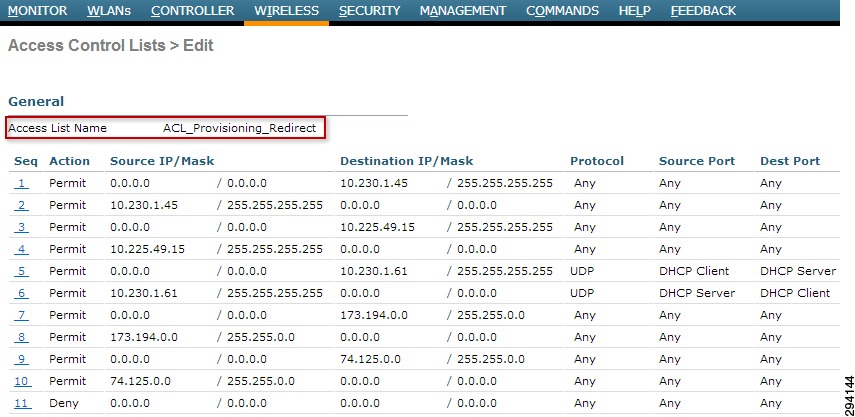Open ACL rule sequence 1
The image size is (855, 417).
point(21,184)
